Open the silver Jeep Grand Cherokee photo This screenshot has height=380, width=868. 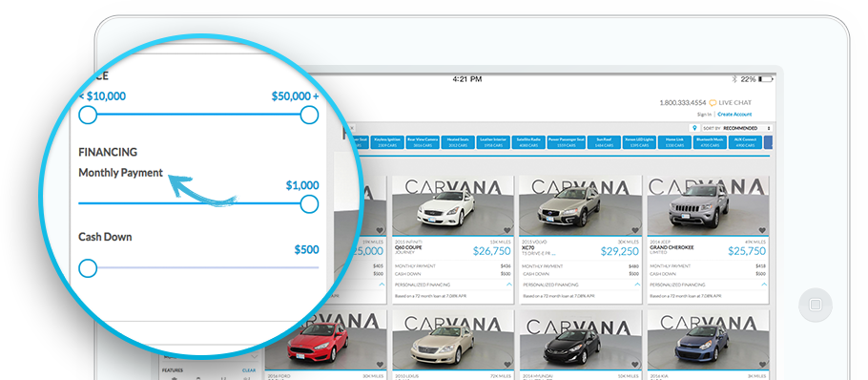click(708, 206)
